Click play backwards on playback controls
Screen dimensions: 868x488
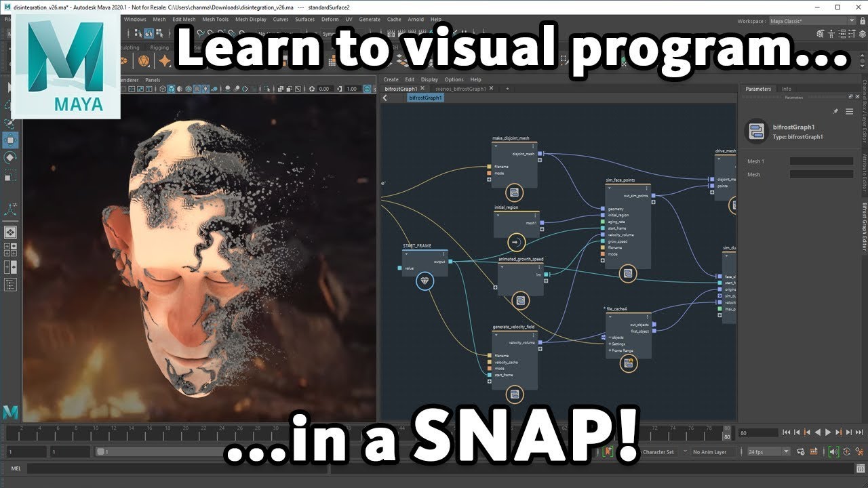point(818,432)
